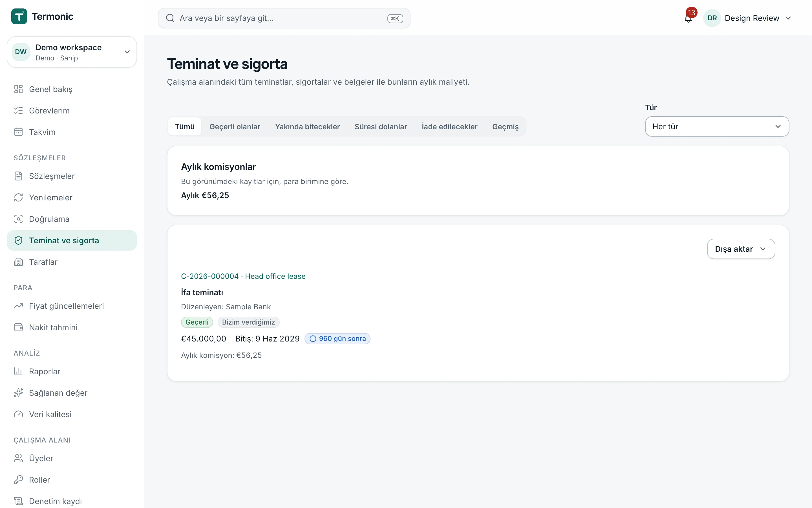The width and height of the screenshot is (812, 508).
Task: Click the Fiyat güncellemeleri trend icon
Action: click(x=18, y=306)
